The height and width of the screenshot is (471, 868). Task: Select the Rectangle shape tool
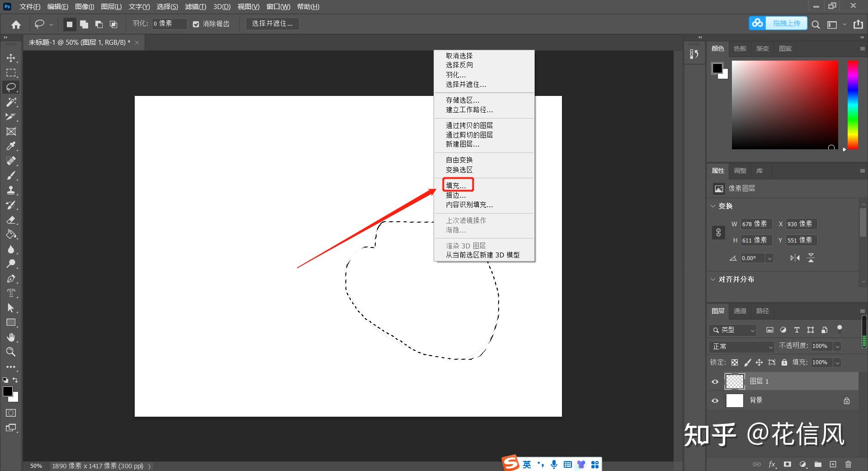point(11,323)
